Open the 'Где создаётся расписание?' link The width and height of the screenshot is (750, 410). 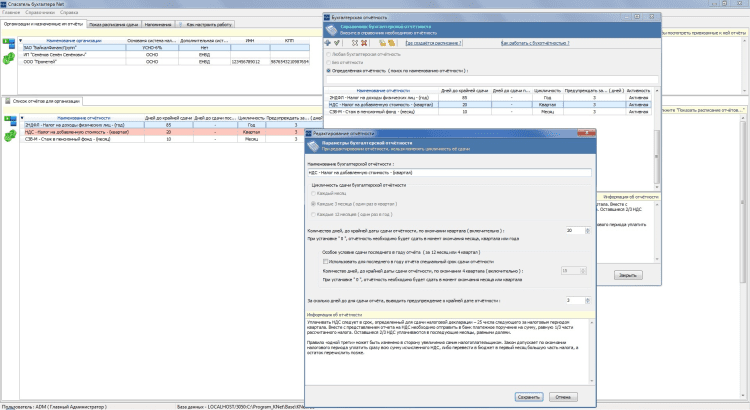point(434,43)
